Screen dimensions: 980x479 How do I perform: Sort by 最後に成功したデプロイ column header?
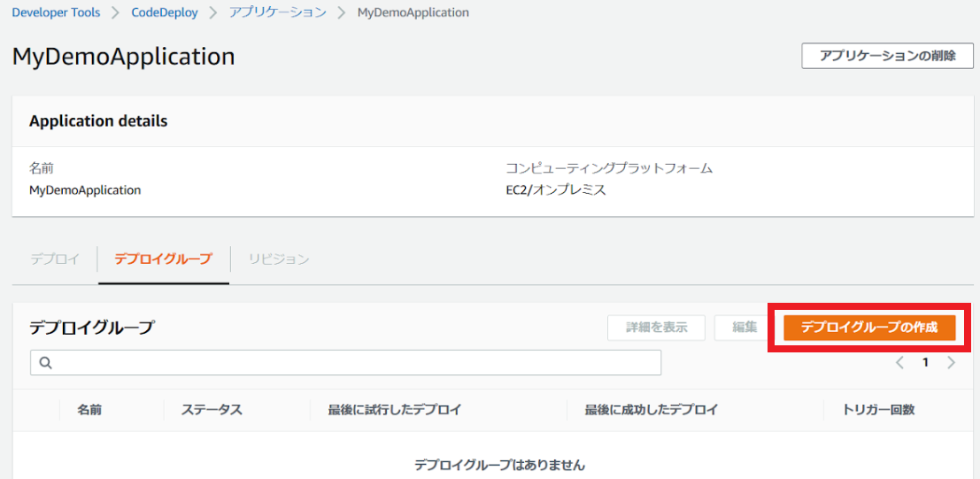click(x=652, y=410)
